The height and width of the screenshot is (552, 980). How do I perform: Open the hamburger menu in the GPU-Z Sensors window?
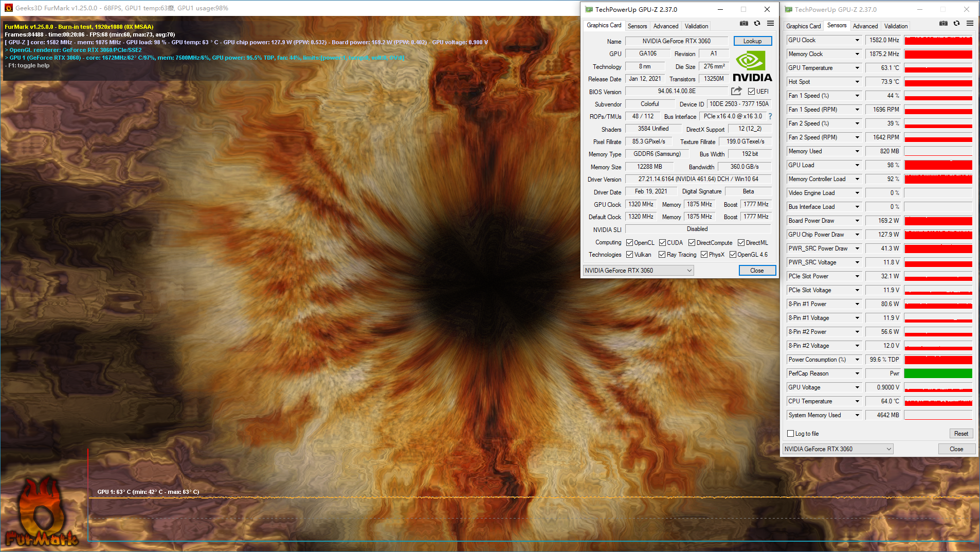pyautogui.click(x=970, y=23)
